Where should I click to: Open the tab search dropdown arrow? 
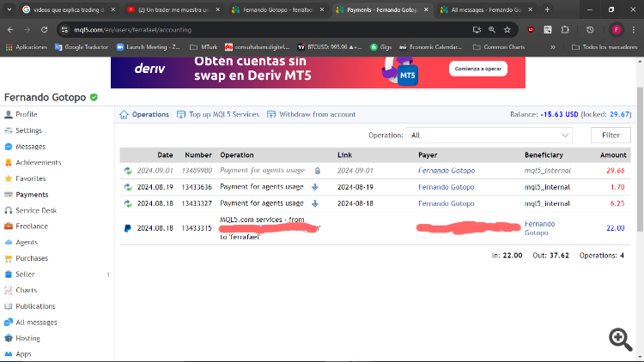click(x=9, y=9)
